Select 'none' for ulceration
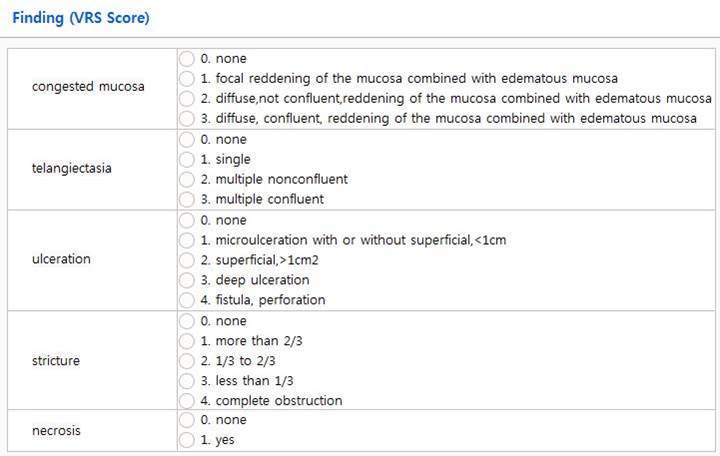Viewport: 720px width, 456px height. tap(187, 220)
